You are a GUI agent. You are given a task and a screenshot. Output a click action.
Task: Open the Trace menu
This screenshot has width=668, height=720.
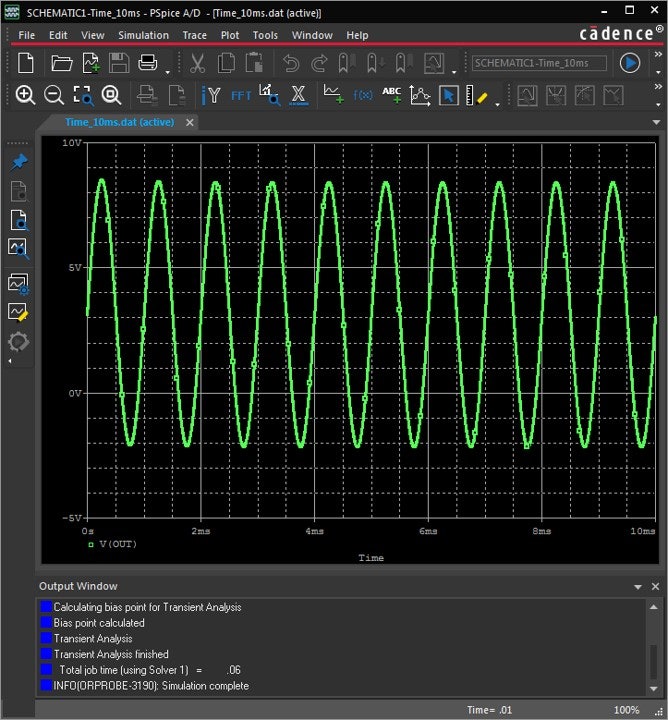click(195, 35)
